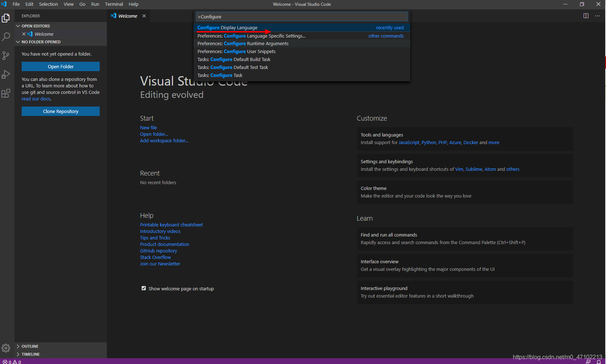Screen dimensions: 606x364
Task: Click the Open Folder button
Action: click(x=61, y=66)
